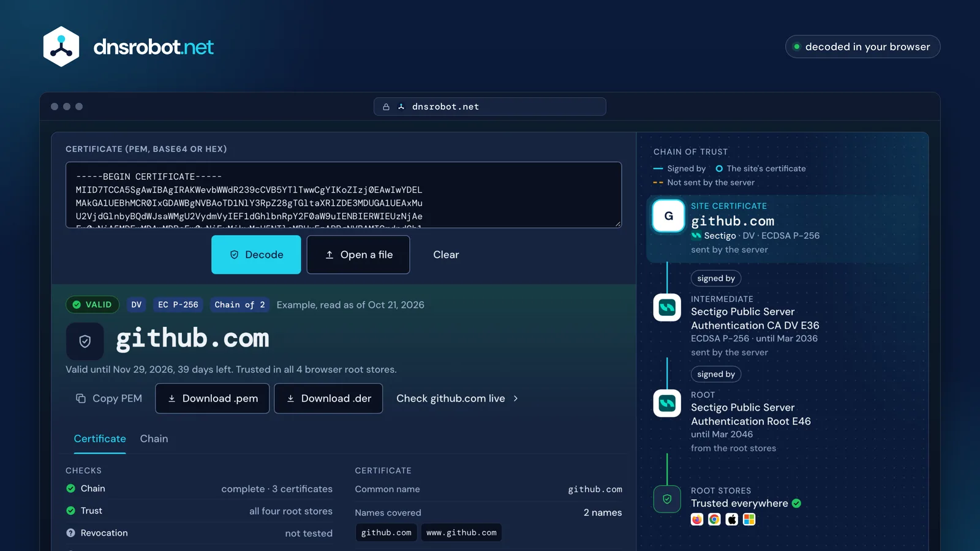Screen dimensions: 980x551
Task: Click the green check next to Trust
Action: click(x=70, y=511)
